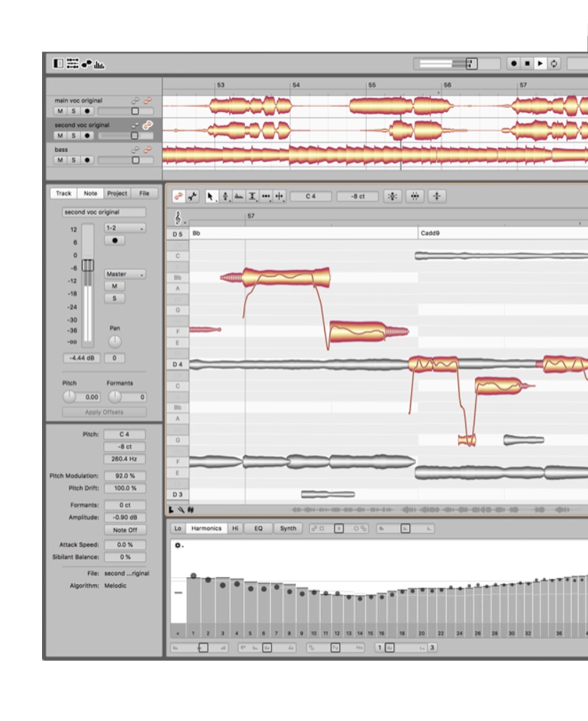Screen dimensions: 588x721
Task: Stop playback with the square button
Action: [527, 63]
